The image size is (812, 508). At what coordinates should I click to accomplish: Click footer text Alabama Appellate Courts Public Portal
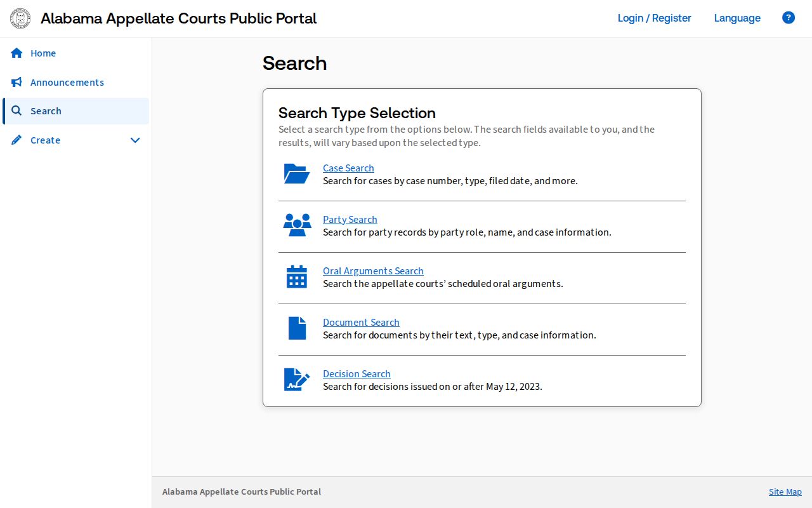tap(242, 491)
